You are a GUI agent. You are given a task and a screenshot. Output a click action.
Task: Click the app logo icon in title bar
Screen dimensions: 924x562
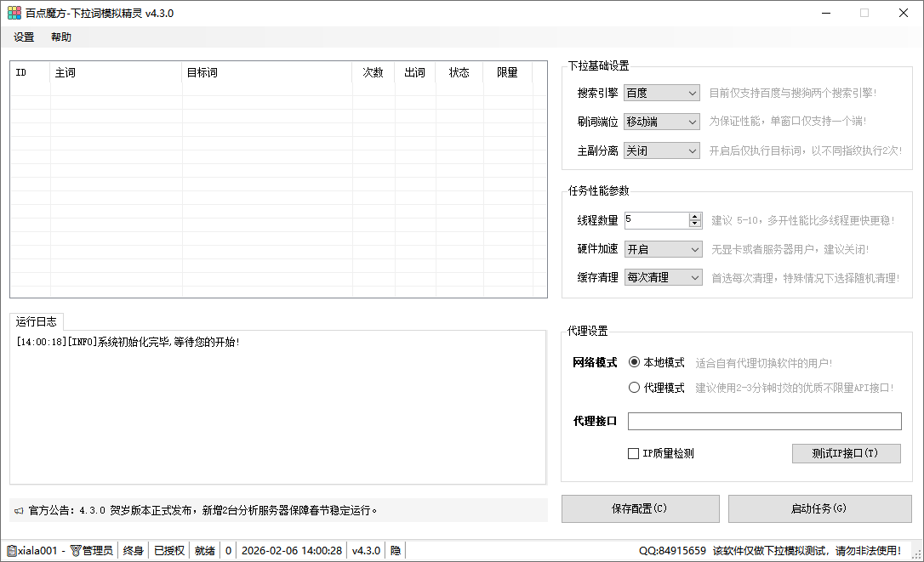point(14,13)
